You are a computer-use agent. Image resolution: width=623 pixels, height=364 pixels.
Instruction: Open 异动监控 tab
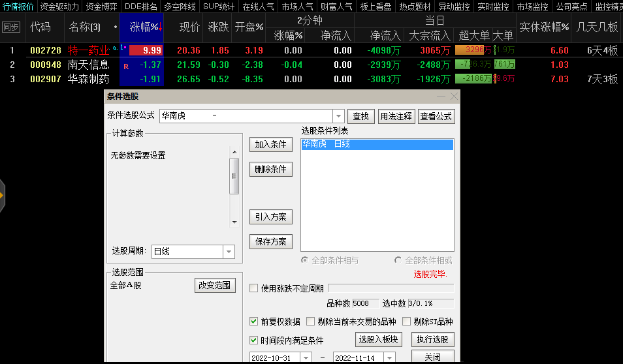click(454, 7)
